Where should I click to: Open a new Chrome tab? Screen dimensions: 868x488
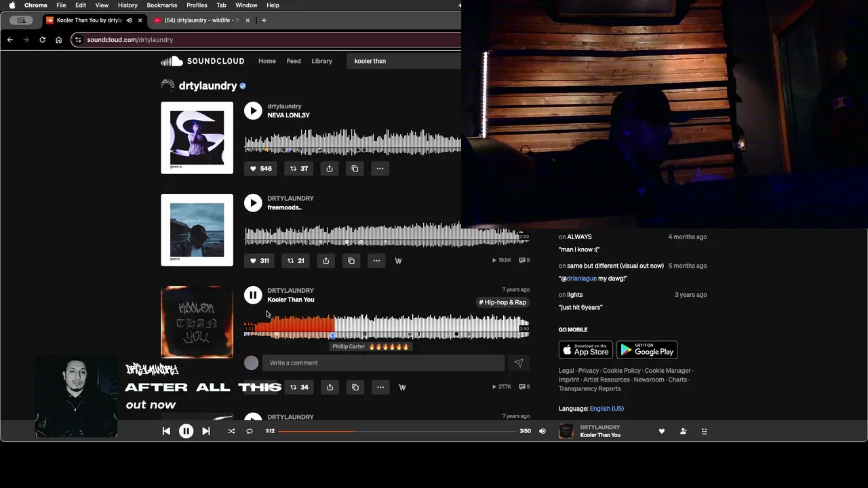(x=264, y=20)
